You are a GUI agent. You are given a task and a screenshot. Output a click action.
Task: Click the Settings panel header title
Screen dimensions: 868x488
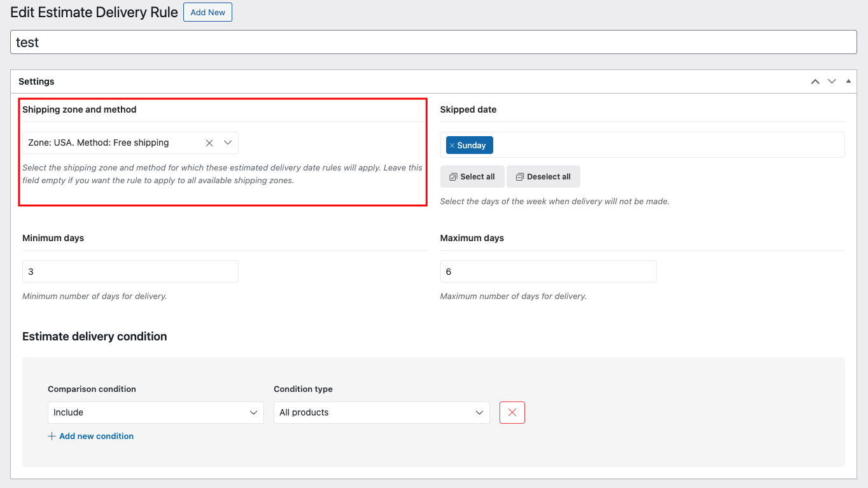click(36, 81)
